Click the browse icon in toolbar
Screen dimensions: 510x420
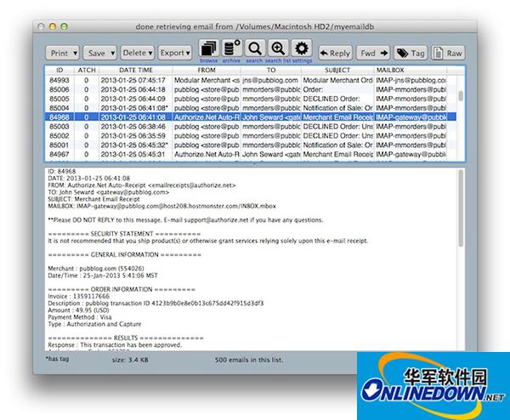point(209,48)
